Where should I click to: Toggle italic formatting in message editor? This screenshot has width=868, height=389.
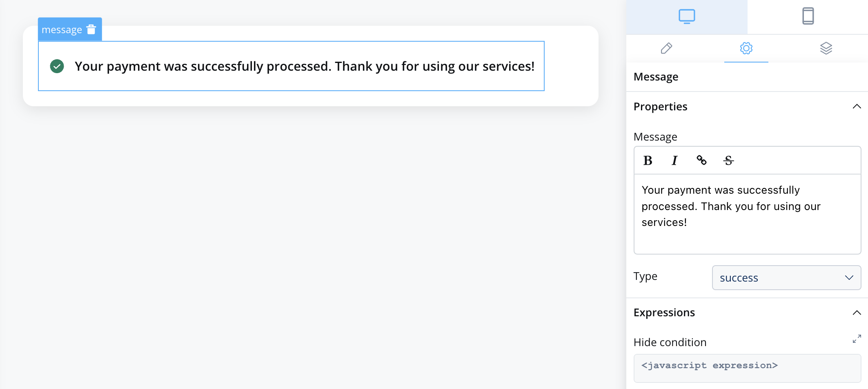click(674, 161)
